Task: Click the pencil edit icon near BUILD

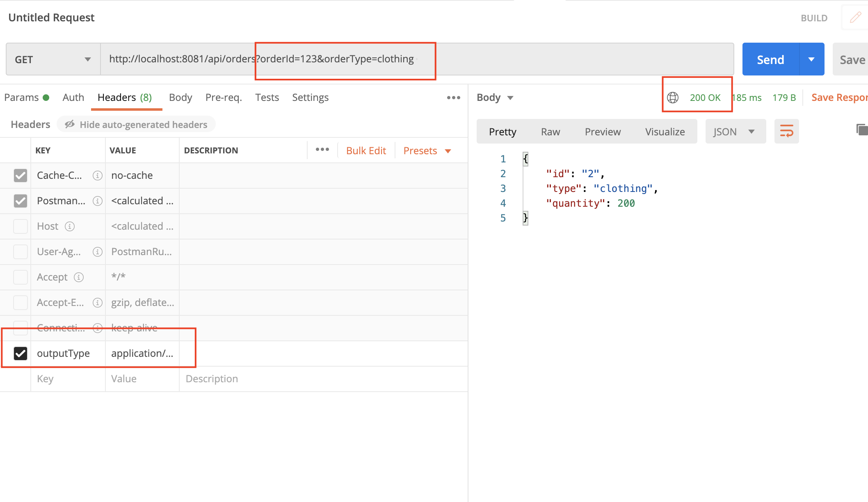Action: tap(855, 18)
